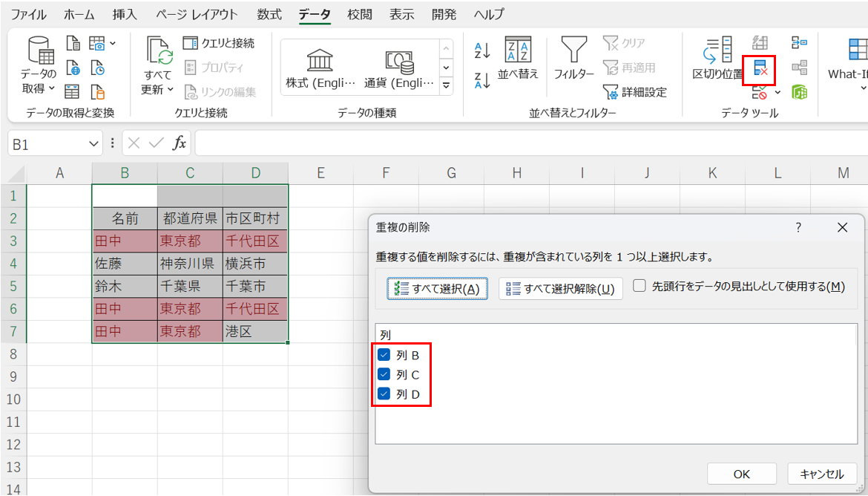Click the すべて選択解除(U) button
This screenshot has height=496, width=868.
pyautogui.click(x=560, y=289)
